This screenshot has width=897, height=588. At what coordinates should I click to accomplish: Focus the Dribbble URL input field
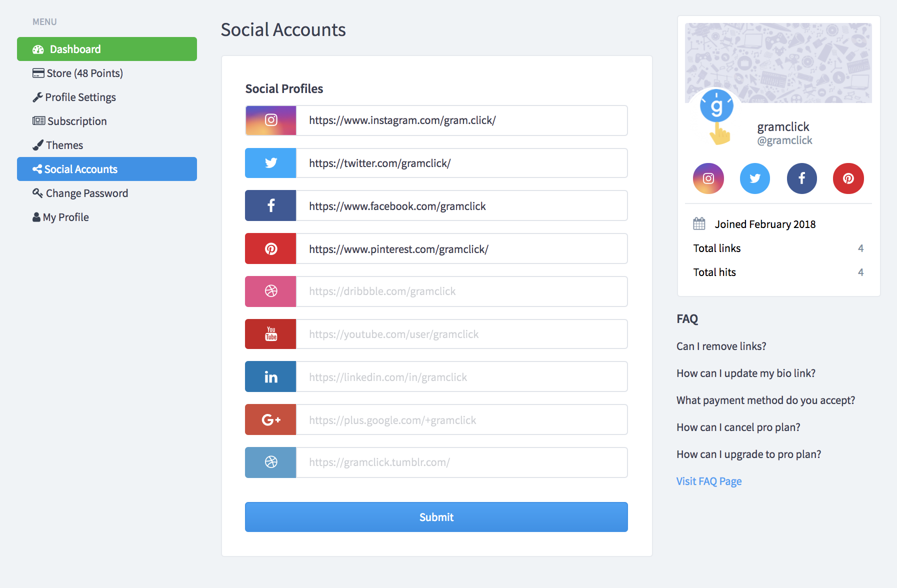461,291
